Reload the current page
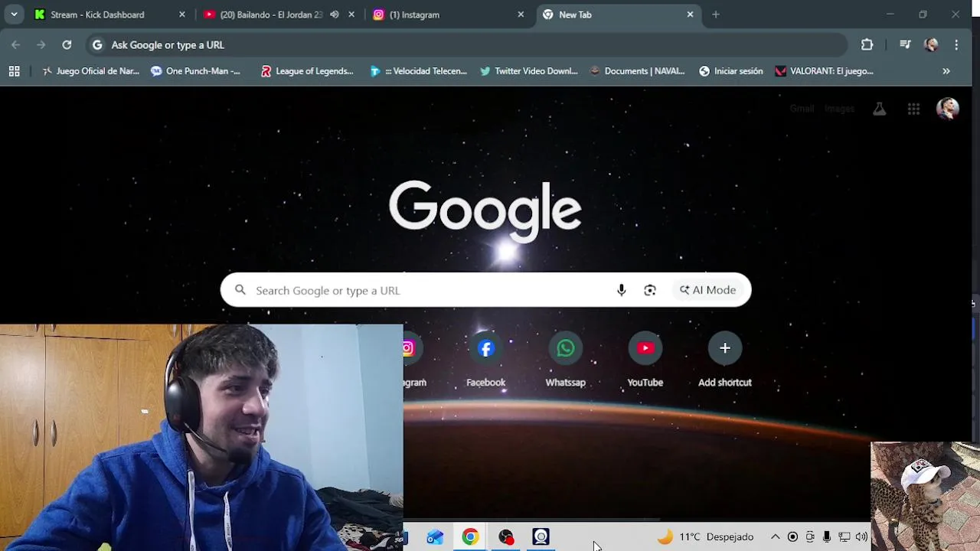This screenshot has width=980, height=551. (67, 45)
